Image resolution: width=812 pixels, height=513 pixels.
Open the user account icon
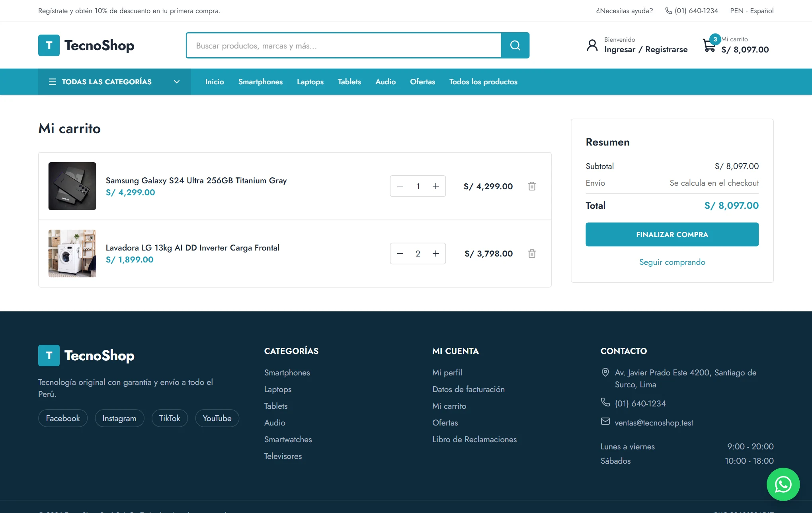click(592, 45)
